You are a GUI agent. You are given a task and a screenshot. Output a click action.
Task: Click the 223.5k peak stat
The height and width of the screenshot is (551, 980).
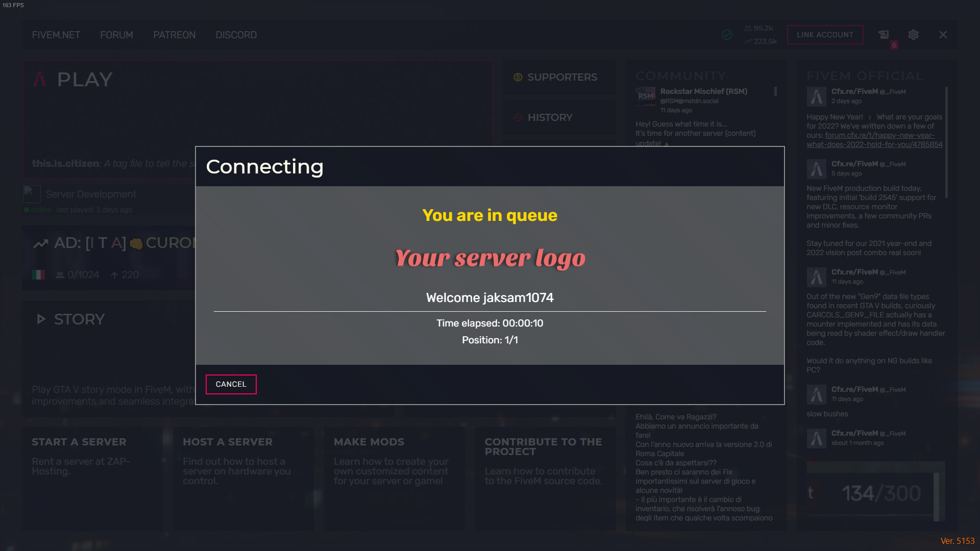760,41
